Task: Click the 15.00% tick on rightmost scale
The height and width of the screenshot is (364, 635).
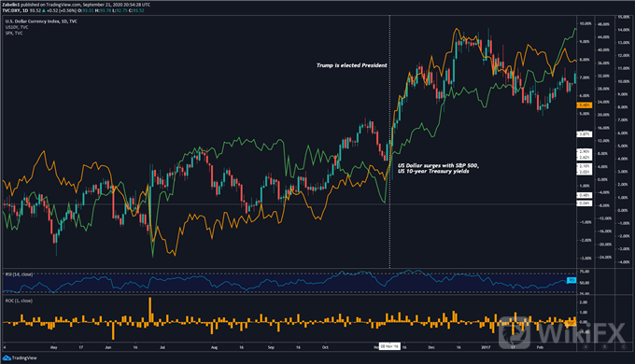Action: 623,17
